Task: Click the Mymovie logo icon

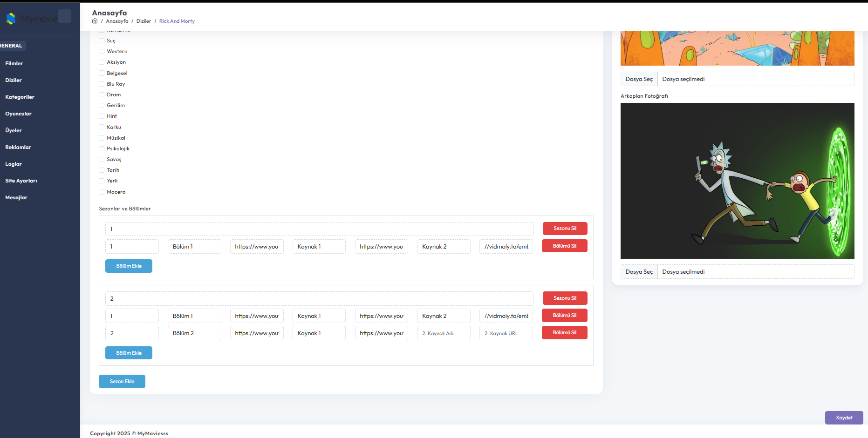Action: 11,19
